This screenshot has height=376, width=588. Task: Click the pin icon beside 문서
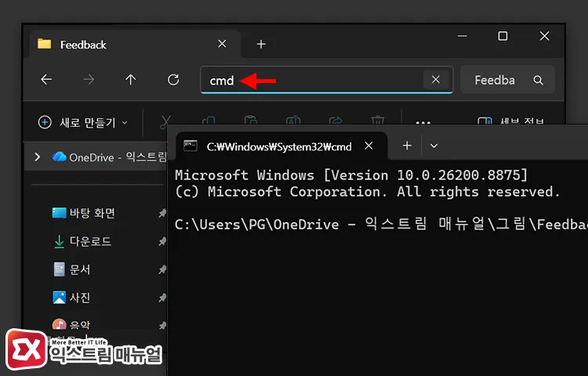(162, 269)
